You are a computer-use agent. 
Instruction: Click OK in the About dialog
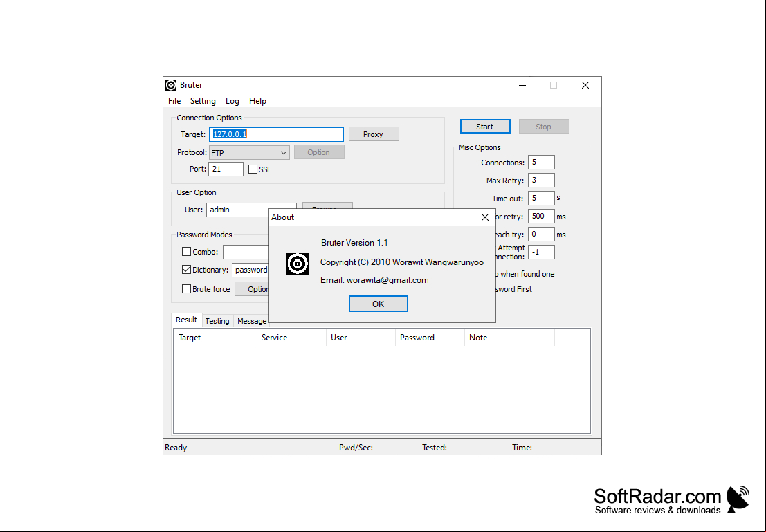click(378, 304)
